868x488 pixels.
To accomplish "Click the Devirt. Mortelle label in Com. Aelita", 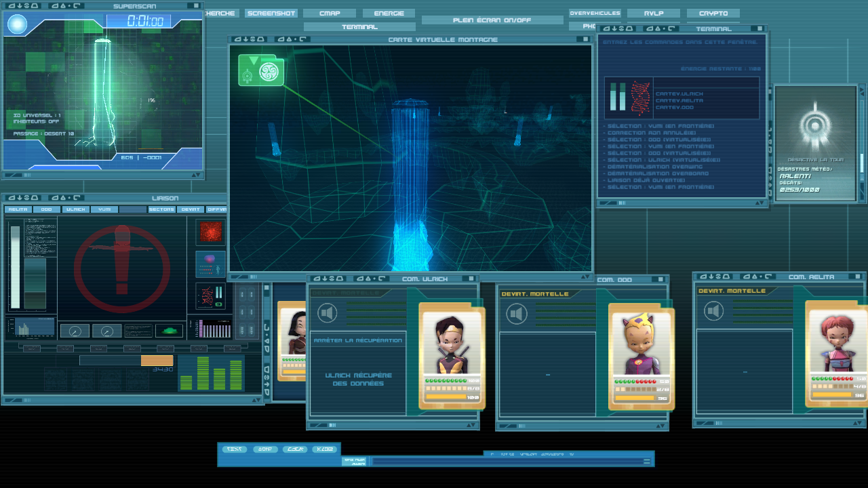I will (732, 291).
